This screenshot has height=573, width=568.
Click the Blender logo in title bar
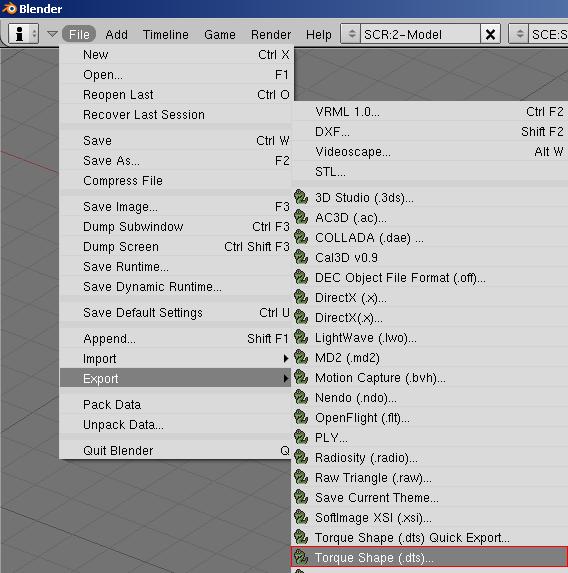9,8
